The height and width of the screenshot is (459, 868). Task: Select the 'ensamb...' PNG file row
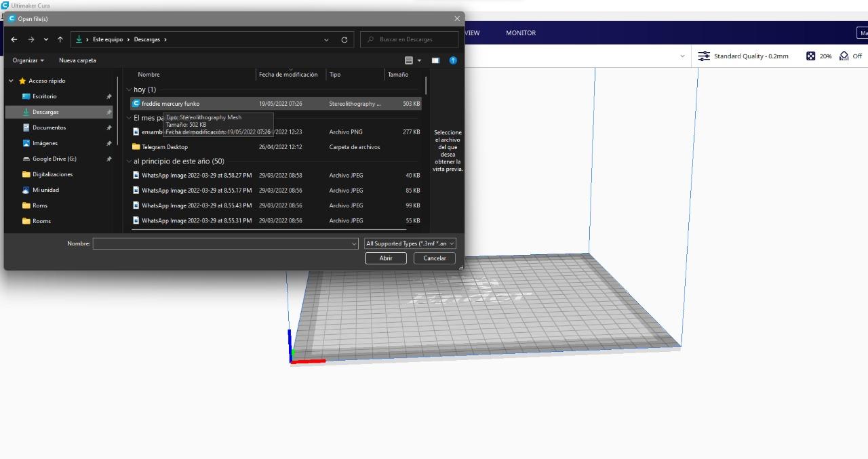point(275,132)
